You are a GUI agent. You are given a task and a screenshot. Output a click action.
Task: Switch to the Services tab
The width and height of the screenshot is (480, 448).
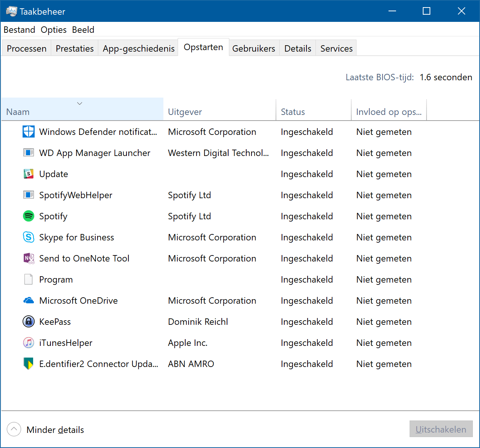point(337,48)
